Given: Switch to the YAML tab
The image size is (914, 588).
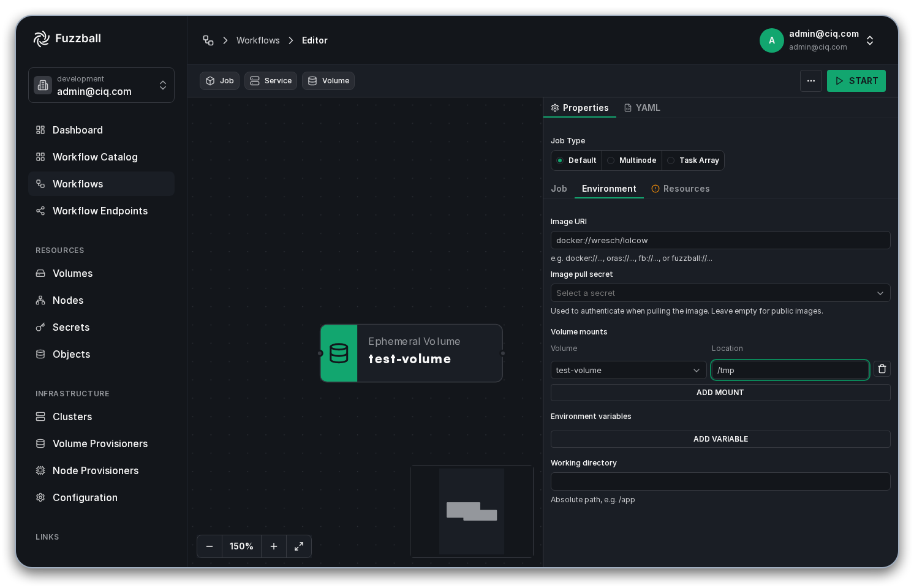Looking at the screenshot, I should pos(642,108).
